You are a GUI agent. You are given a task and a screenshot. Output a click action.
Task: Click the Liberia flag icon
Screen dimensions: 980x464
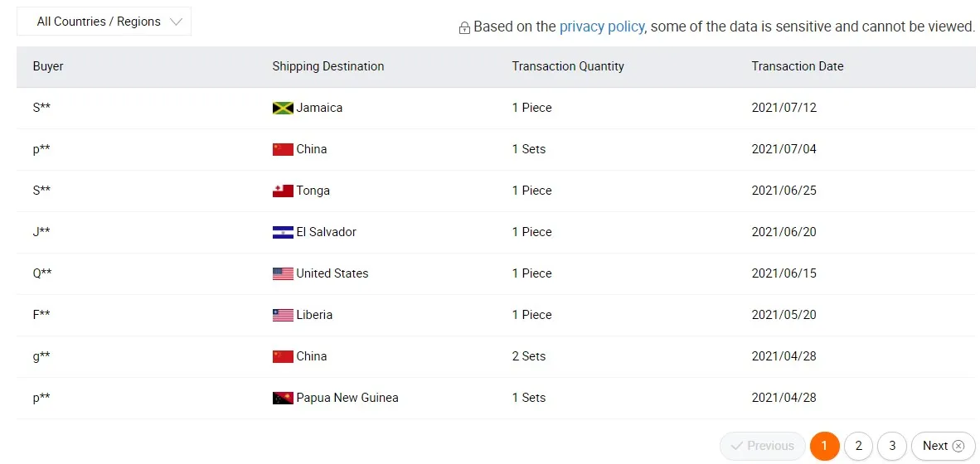tap(283, 316)
